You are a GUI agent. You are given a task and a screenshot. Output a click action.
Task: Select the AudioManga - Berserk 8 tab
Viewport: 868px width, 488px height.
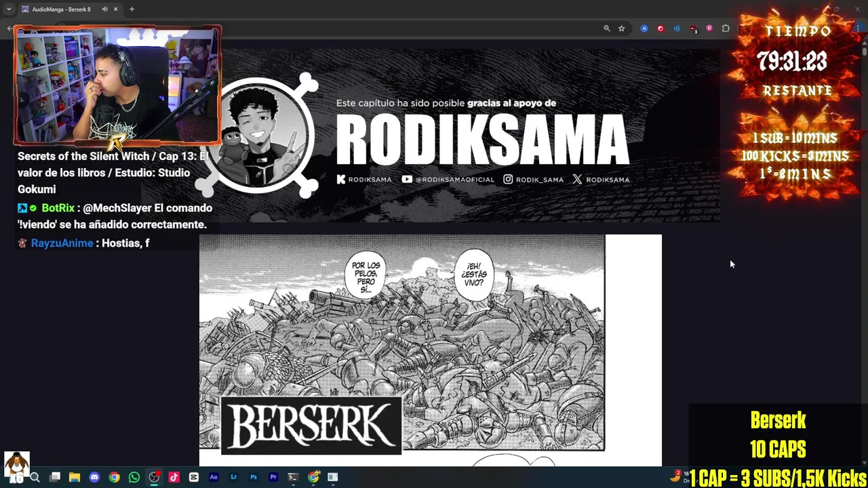click(69, 9)
